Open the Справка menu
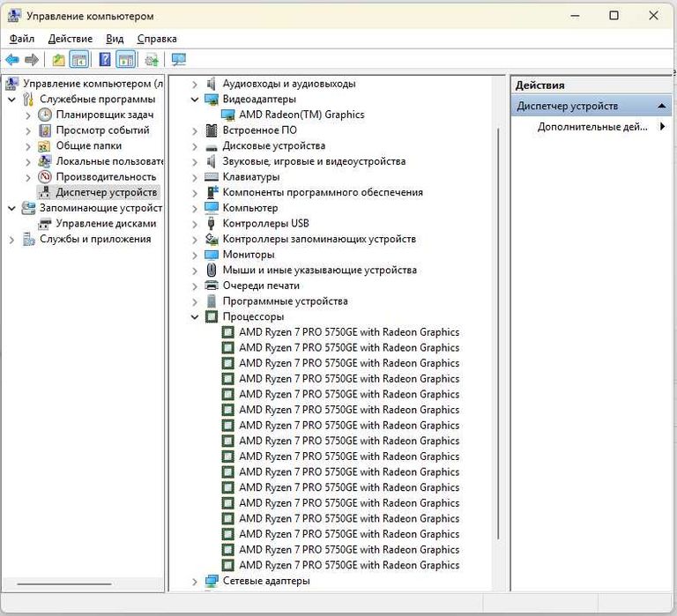The image size is (677, 616). pos(157,39)
